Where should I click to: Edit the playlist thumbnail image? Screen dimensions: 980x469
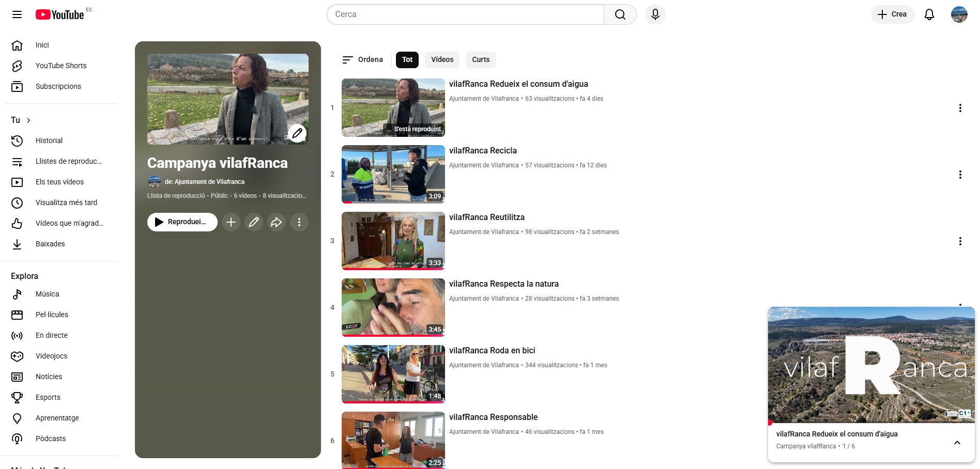pos(297,133)
